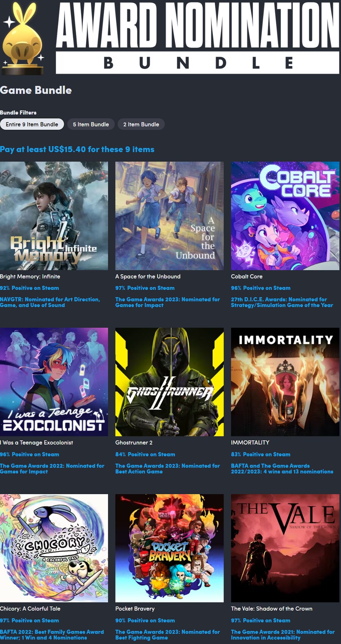Choose the 2 Item Bundle filter
Screen dimensions: 341x644
coord(141,124)
